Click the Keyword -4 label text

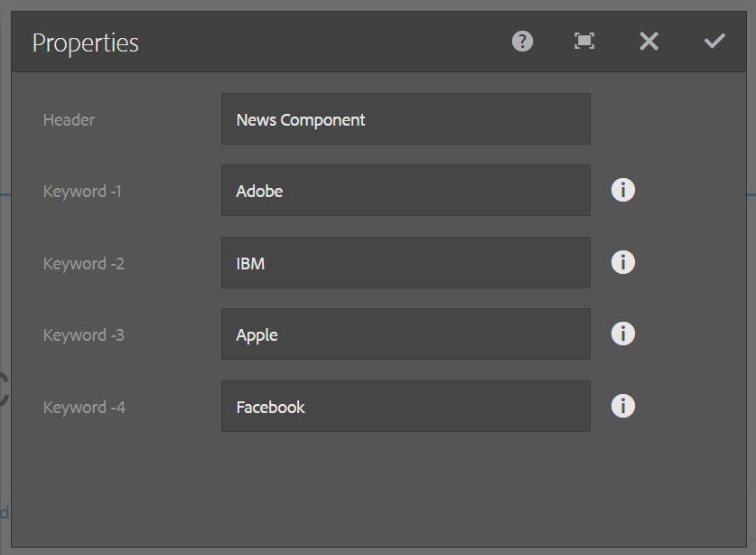pyautogui.click(x=84, y=408)
